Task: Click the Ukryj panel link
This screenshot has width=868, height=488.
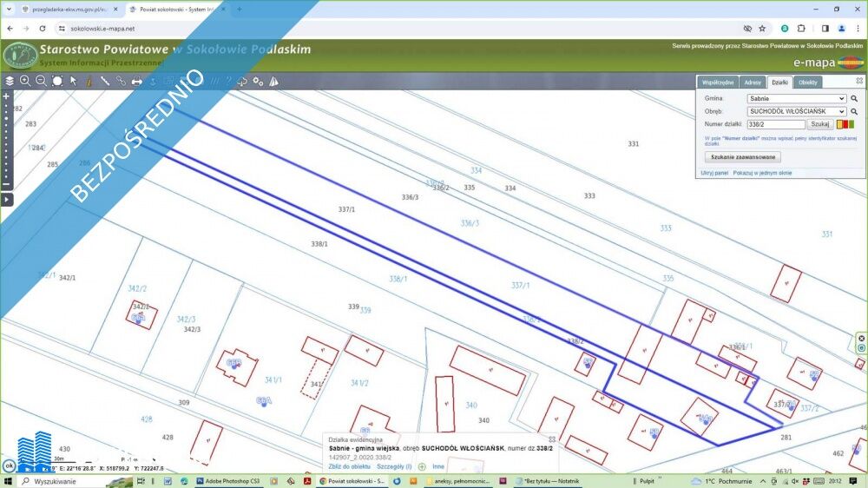Action: click(x=714, y=174)
